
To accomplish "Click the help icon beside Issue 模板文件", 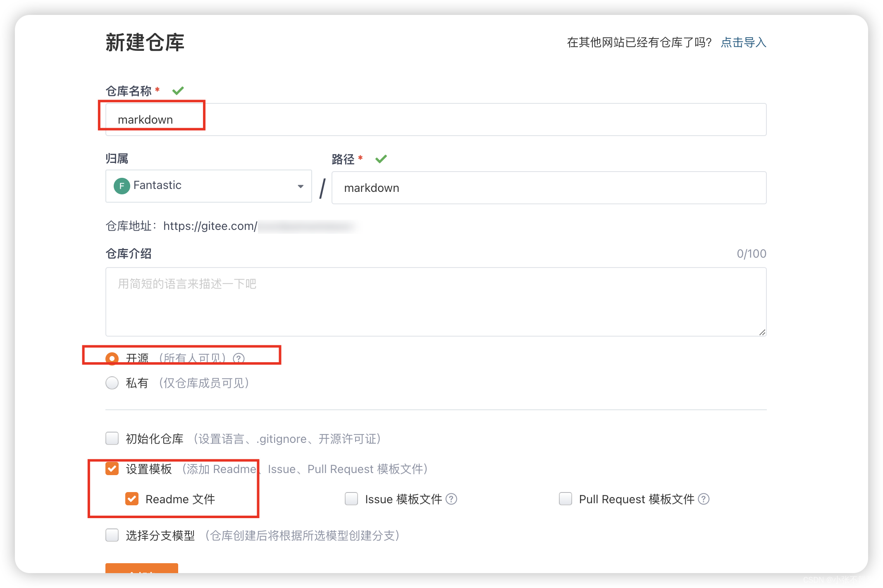I will pyautogui.click(x=451, y=499).
